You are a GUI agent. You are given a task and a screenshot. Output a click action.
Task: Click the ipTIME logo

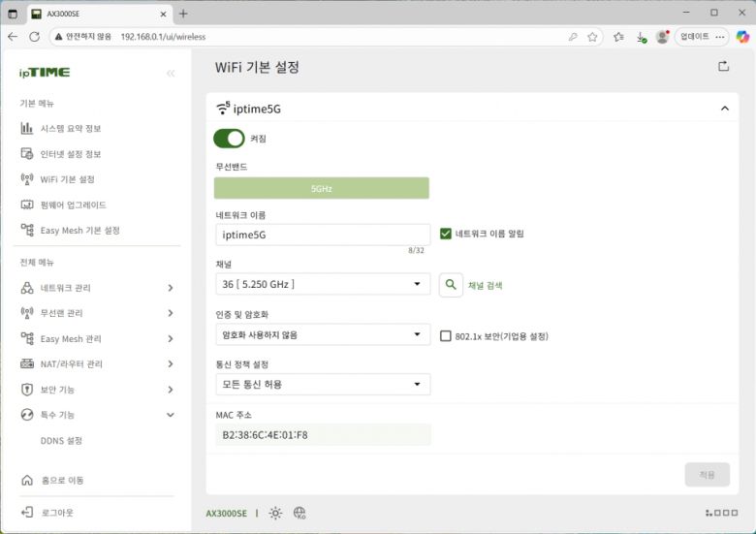pyautogui.click(x=45, y=73)
